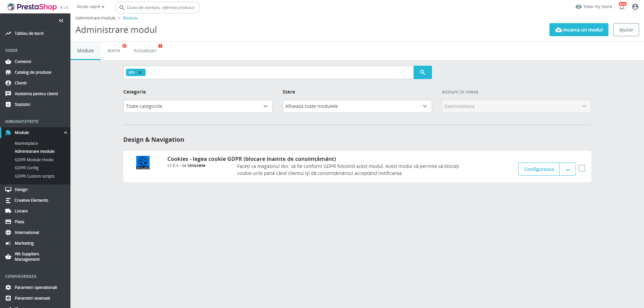Click the PrestaShop logo
The height and width of the screenshot is (308, 644).
(32, 7)
